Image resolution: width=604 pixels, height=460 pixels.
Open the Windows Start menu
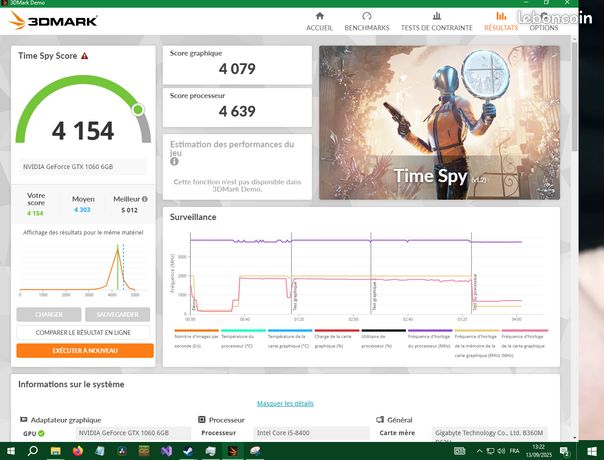pos(11,451)
